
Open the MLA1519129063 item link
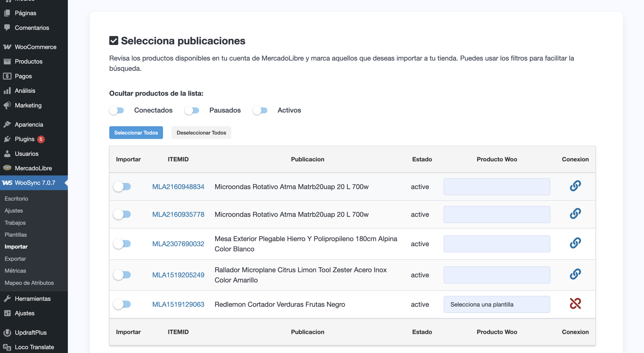point(178,304)
